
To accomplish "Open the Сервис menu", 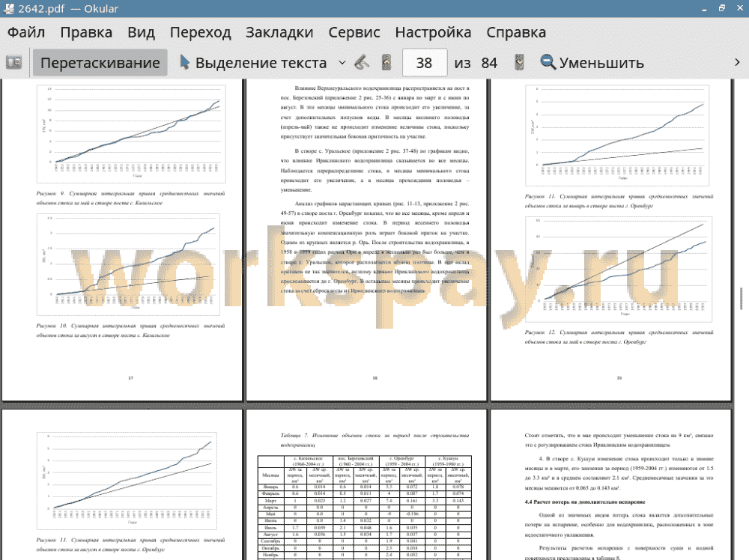I will point(354,32).
